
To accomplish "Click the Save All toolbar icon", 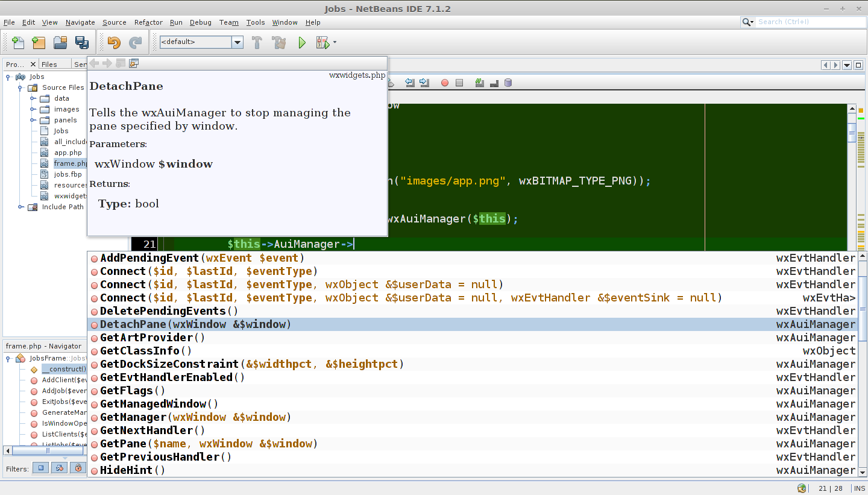I will pos(81,42).
